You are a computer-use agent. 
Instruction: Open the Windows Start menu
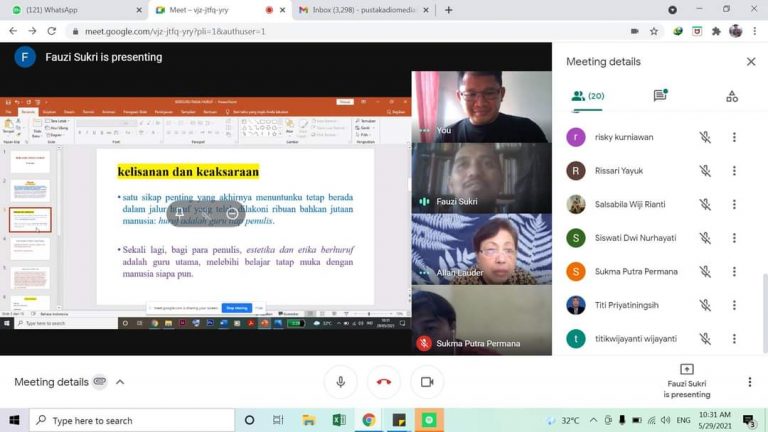pos(14,420)
